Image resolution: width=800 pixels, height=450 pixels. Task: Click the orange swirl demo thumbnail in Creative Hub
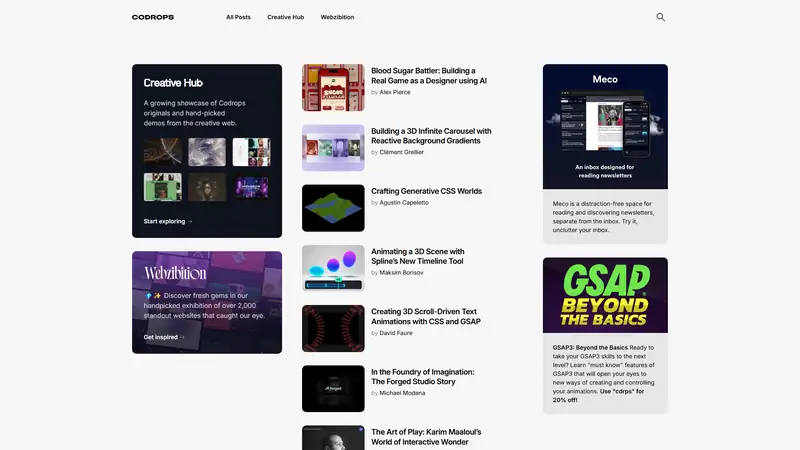click(163, 152)
